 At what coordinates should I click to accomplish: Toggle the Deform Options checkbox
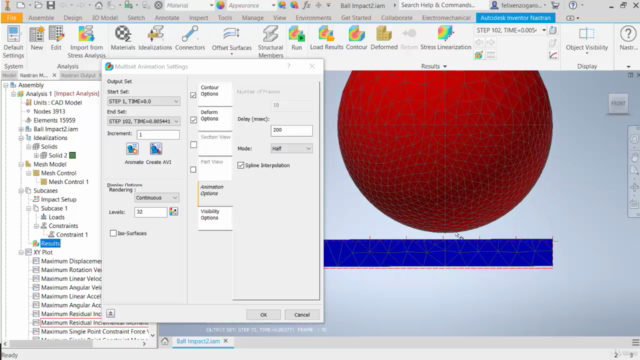(193, 120)
